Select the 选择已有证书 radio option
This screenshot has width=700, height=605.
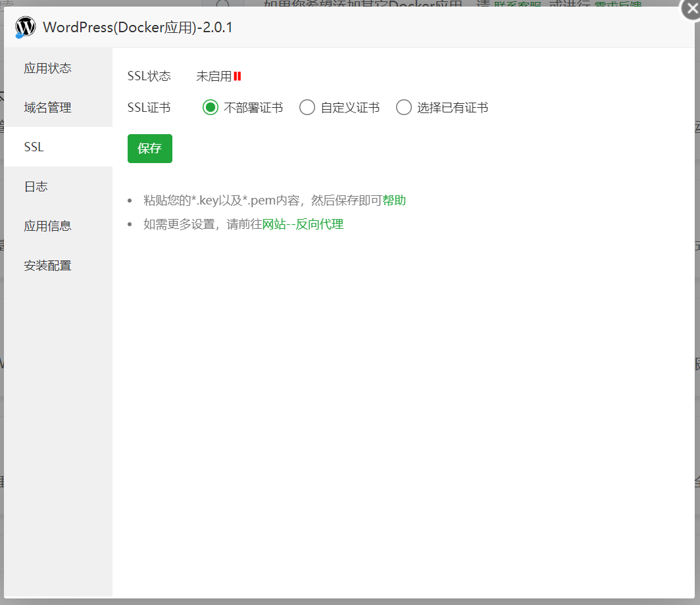pyautogui.click(x=403, y=108)
